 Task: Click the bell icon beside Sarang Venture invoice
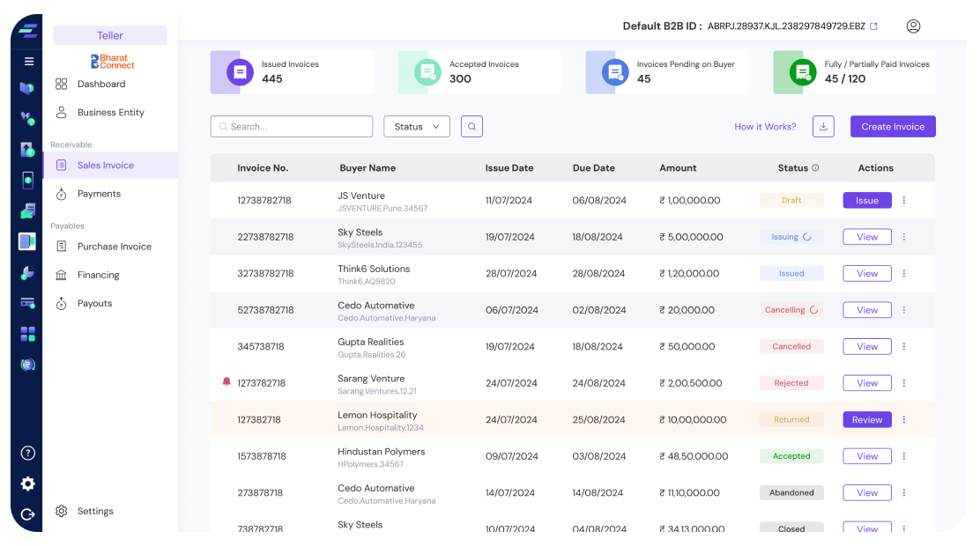tap(226, 382)
